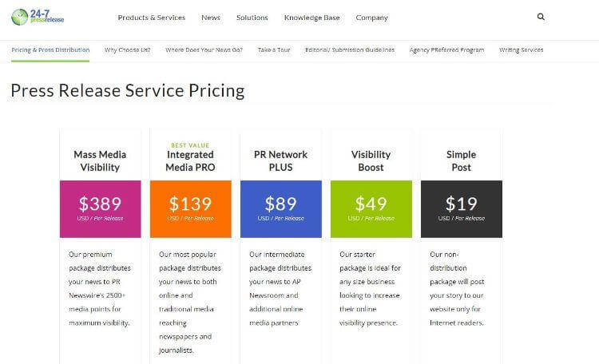Go to Agency PReferred Program tab
The image size is (599, 364).
tap(446, 49)
